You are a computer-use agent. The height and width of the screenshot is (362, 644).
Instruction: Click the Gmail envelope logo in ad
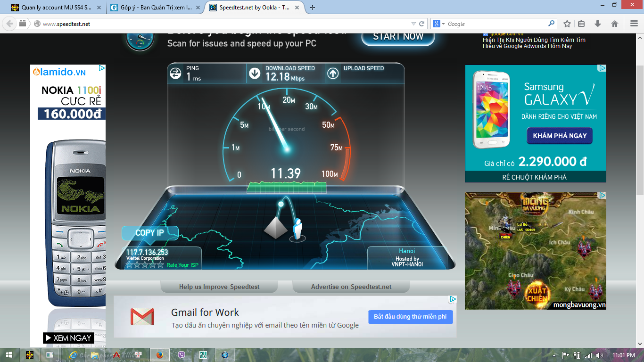pos(142,317)
